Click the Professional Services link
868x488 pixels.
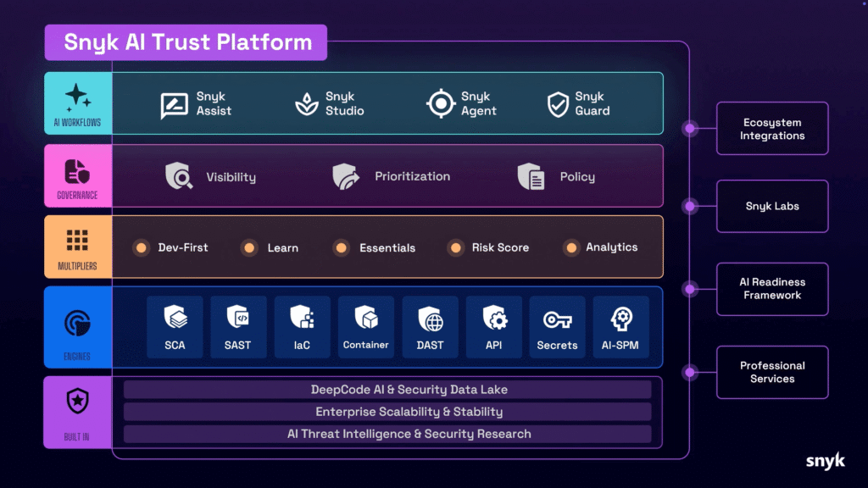pyautogui.click(x=771, y=372)
